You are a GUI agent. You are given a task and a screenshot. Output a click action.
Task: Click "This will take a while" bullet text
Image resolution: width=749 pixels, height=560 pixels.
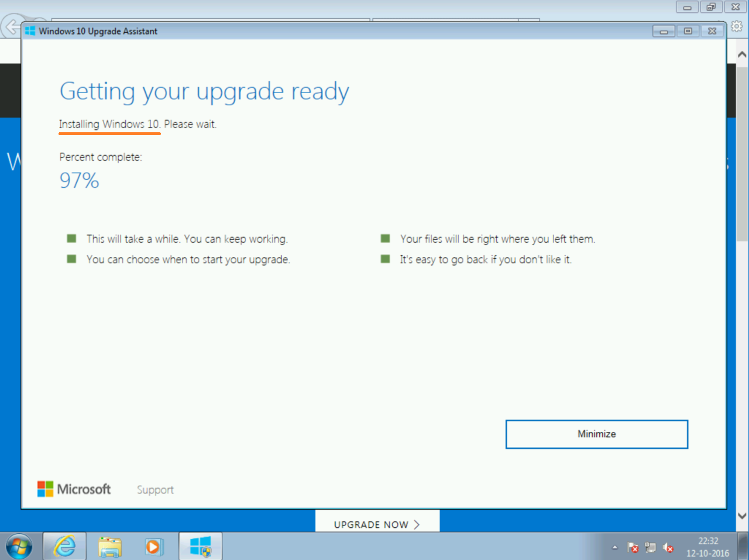point(187,239)
